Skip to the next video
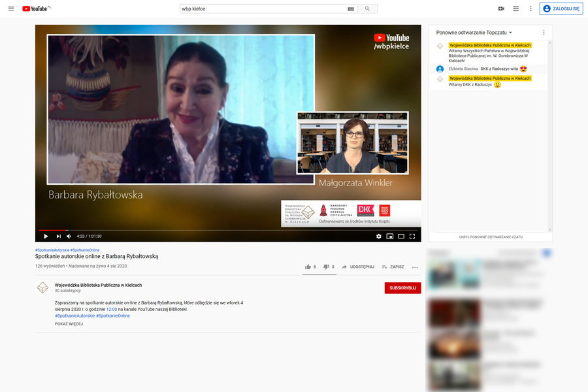Screen dimensions: 588x392 pyautogui.click(x=59, y=237)
